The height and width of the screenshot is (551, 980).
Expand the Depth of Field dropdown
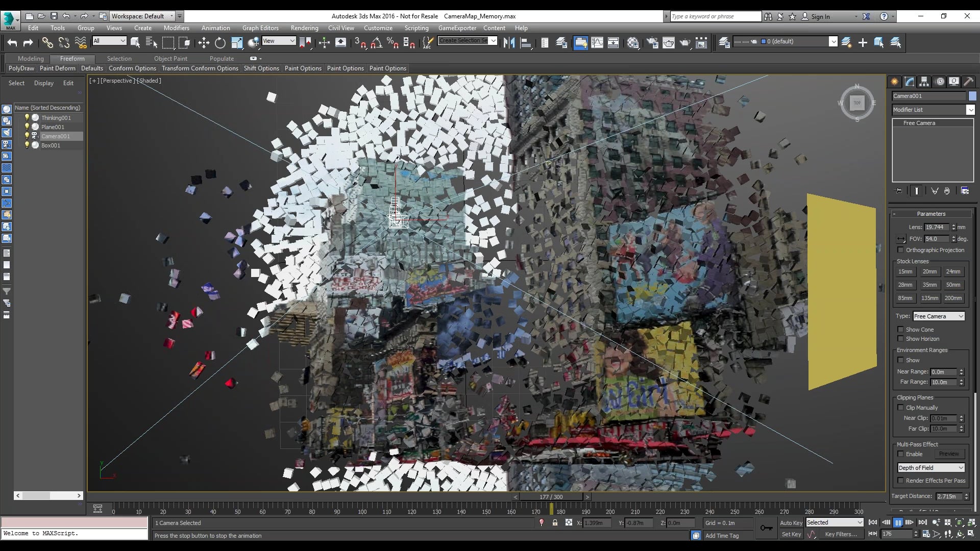931,468
